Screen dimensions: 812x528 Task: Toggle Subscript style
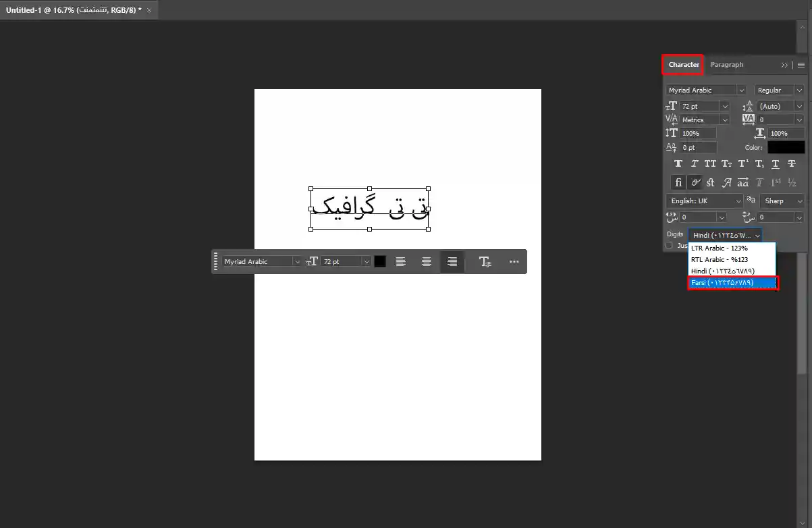[759, 164]
